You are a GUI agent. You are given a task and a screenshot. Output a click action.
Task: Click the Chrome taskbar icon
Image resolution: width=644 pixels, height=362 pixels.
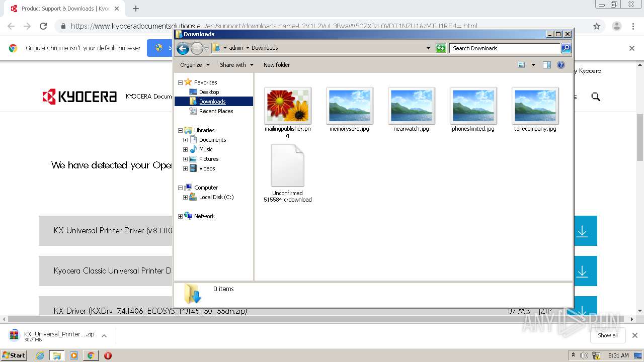click(91, 355)
